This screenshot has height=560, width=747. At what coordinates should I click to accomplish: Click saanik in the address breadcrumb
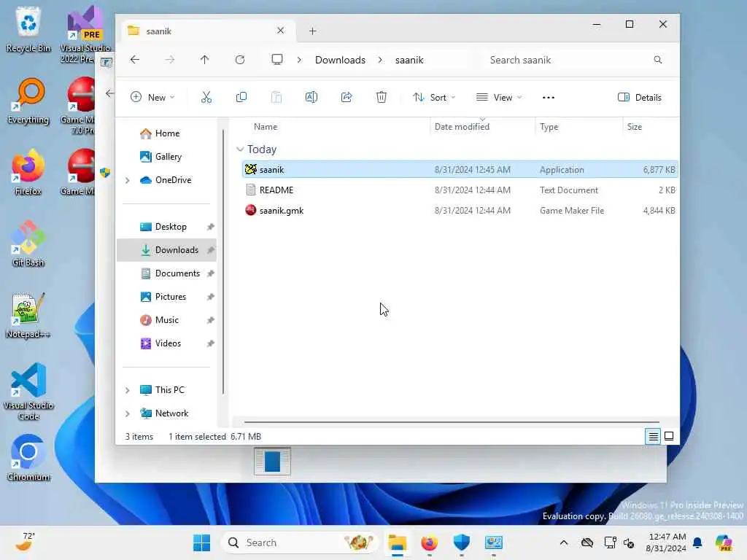tap(409, 60)
